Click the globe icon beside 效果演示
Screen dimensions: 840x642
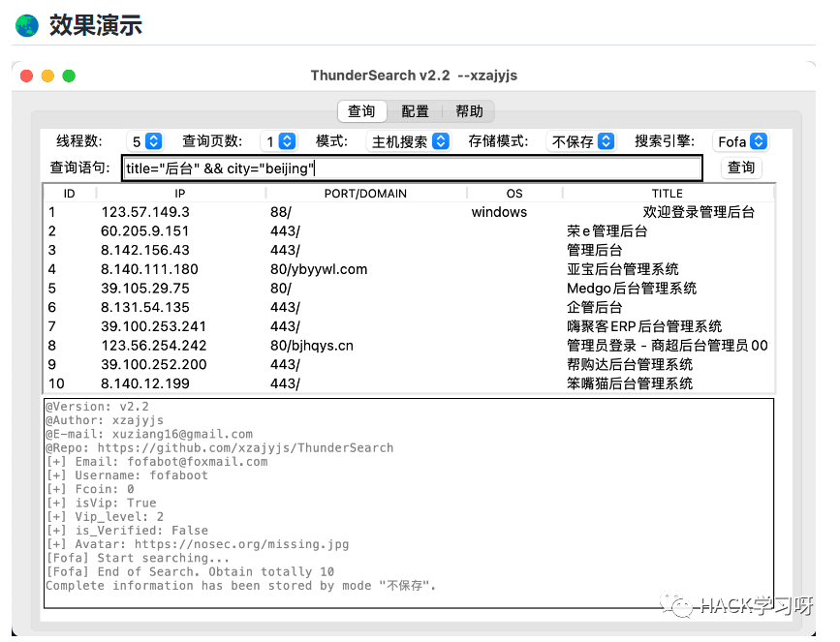click(27, 25)
